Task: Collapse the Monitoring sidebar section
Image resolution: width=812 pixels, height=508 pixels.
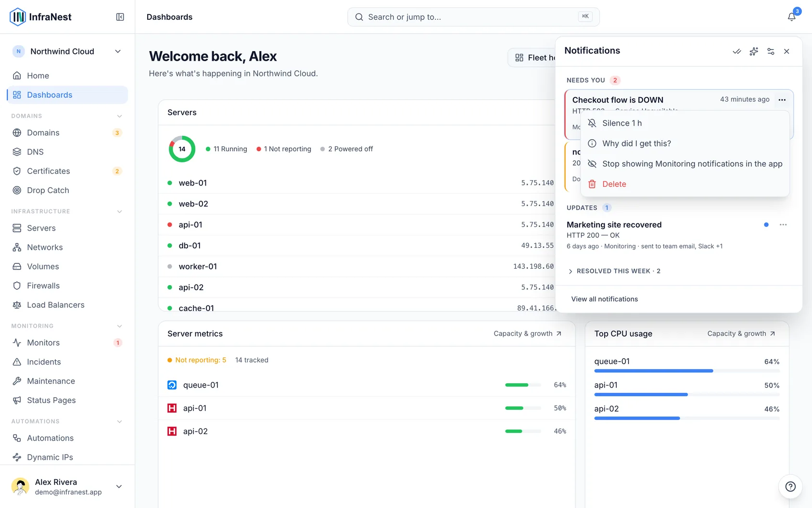Action: tap(120, 326)
